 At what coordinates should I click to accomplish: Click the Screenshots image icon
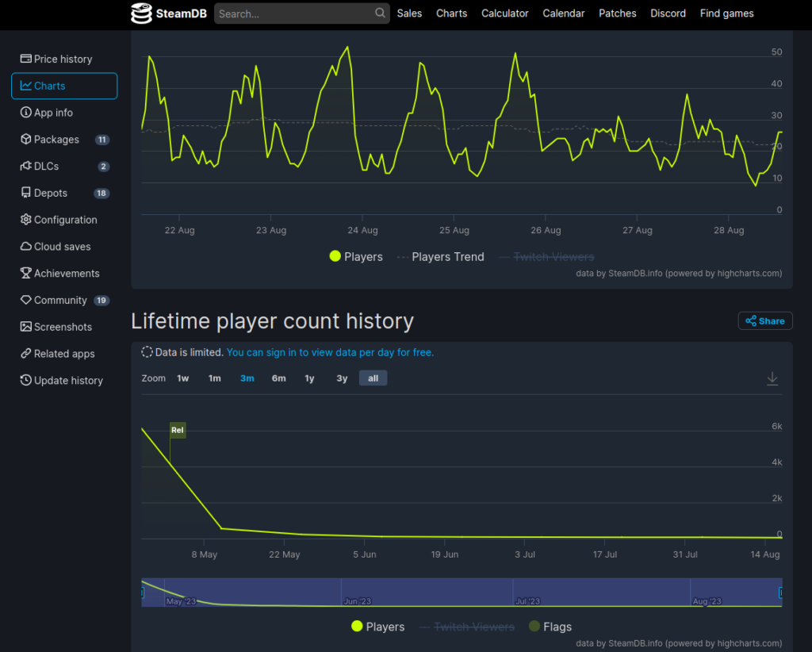click(x=26, y=327)
